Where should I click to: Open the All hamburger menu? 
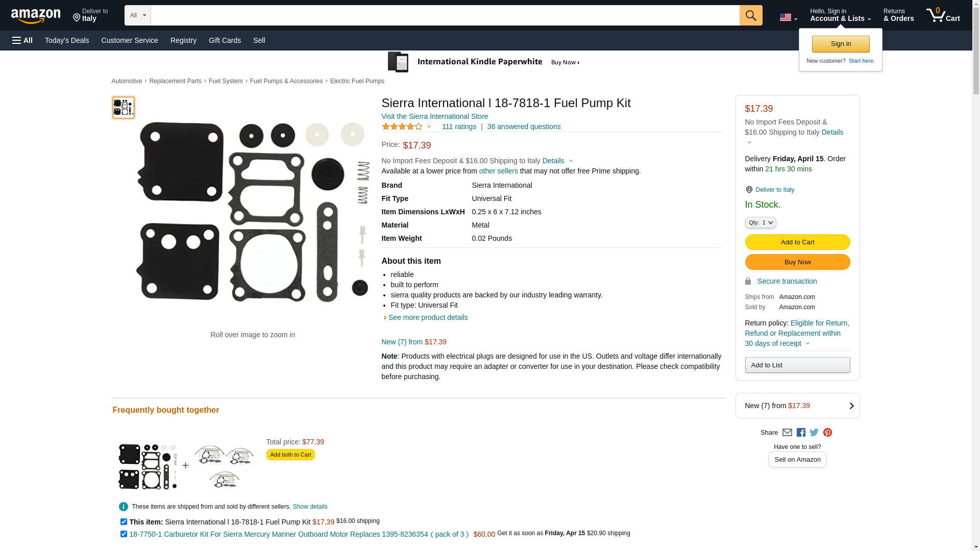coord(22,40)
